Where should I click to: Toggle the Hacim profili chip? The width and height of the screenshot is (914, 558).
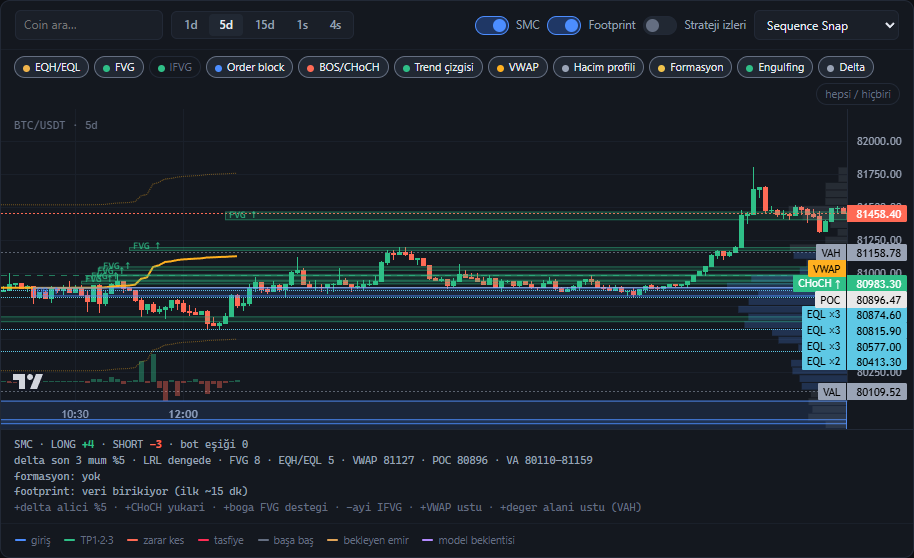point(598,67)
